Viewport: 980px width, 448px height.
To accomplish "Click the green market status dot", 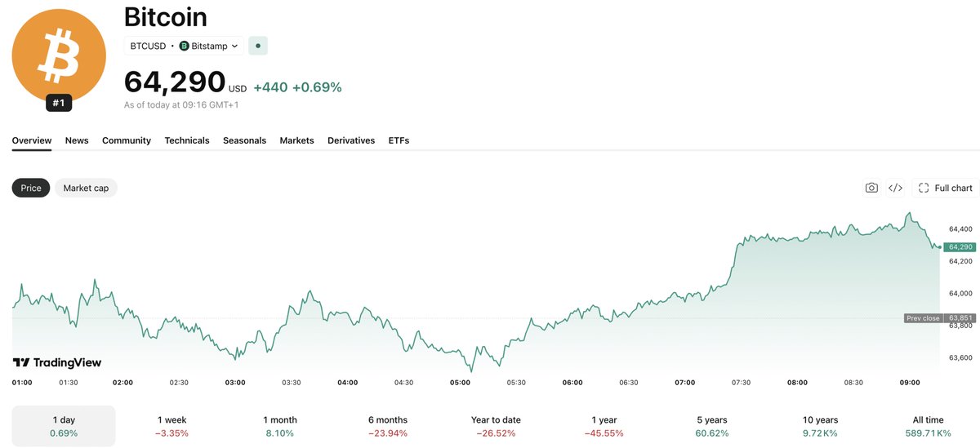I will tap(258, 46).
